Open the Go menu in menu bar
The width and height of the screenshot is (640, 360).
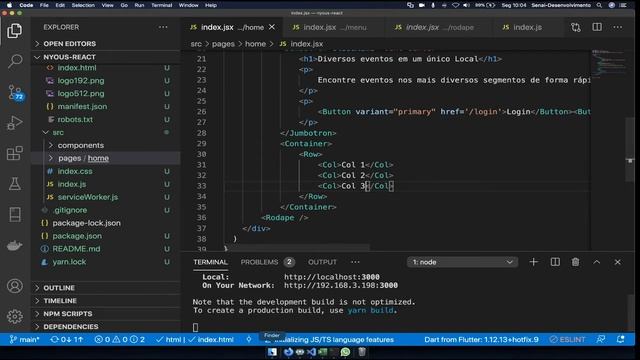point(124,5)
